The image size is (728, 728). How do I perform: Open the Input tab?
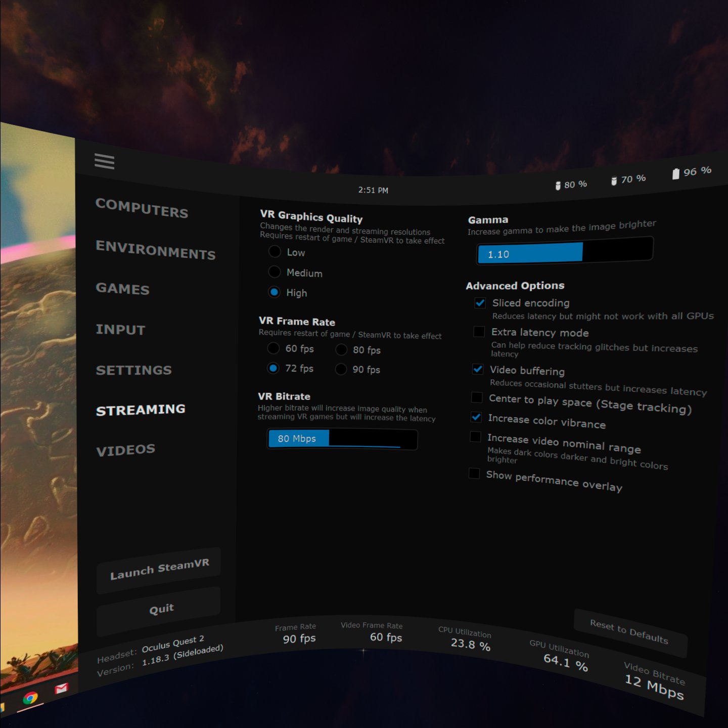[x=120, y=330]
